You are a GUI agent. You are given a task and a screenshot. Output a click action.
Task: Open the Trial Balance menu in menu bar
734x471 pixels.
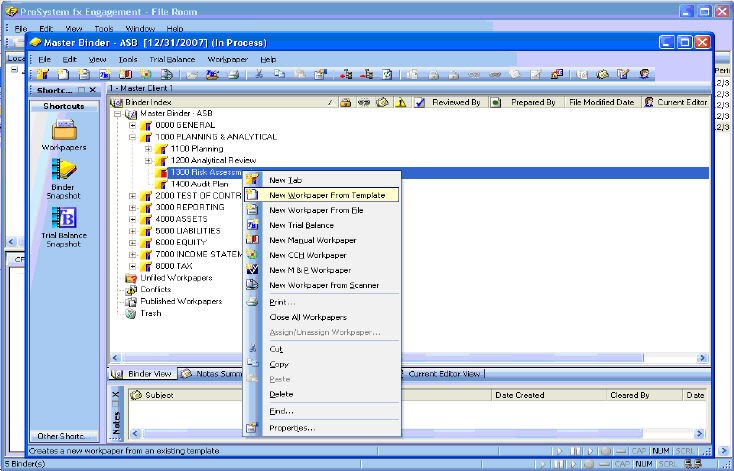click(x=173, y=59)
